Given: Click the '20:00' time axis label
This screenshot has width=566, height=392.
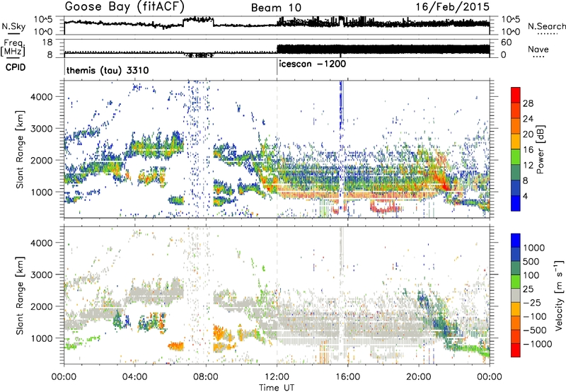Looking at the screenshot, I should click(418, 377).
